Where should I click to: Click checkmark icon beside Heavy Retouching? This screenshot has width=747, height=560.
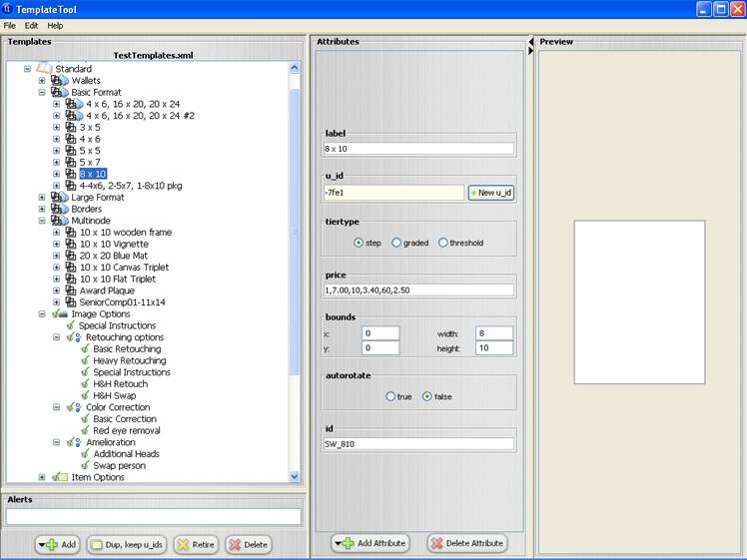coord(85,360)
